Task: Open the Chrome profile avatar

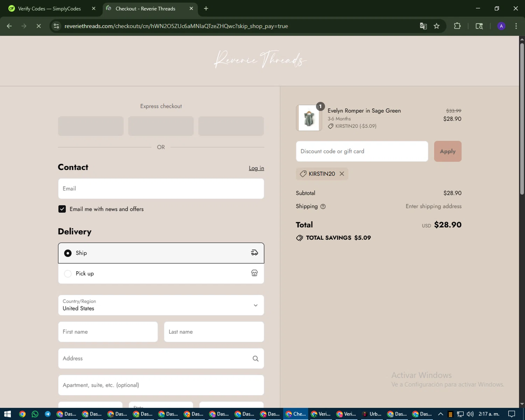Action: (501, 26)
